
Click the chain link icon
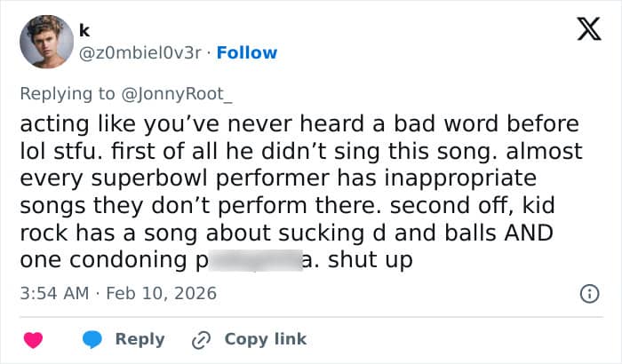(201, 339)
